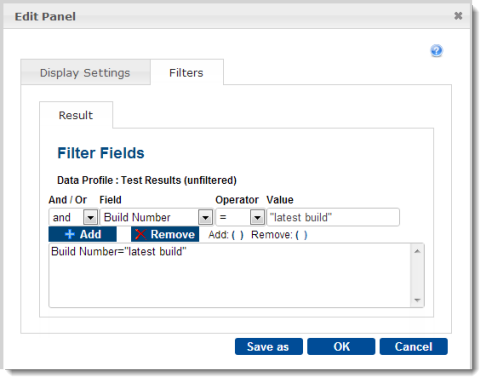485x382 pixels.
Task: Click the red X Remove button
Action: pyautogui.click(x=165, y=234)
